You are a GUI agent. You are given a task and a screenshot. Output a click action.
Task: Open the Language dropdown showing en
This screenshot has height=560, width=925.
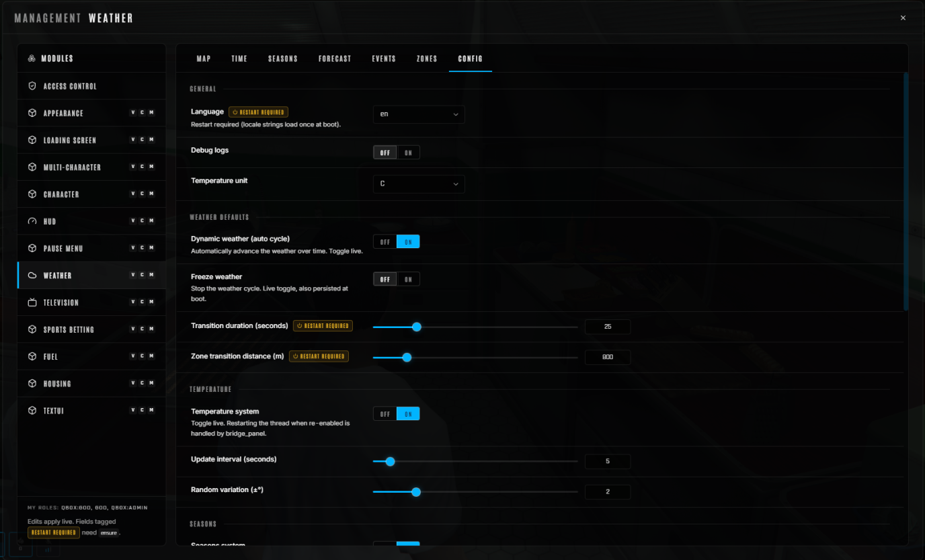419,114
